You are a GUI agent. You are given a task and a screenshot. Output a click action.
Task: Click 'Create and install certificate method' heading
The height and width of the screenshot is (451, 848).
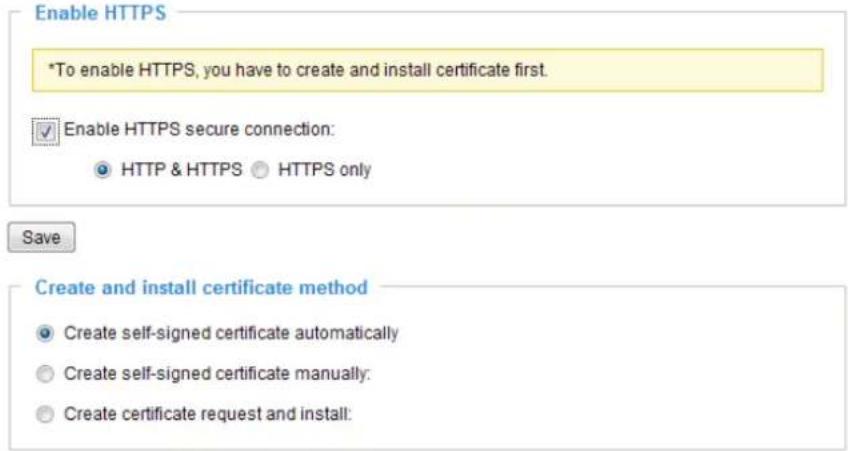coord(201,287)
